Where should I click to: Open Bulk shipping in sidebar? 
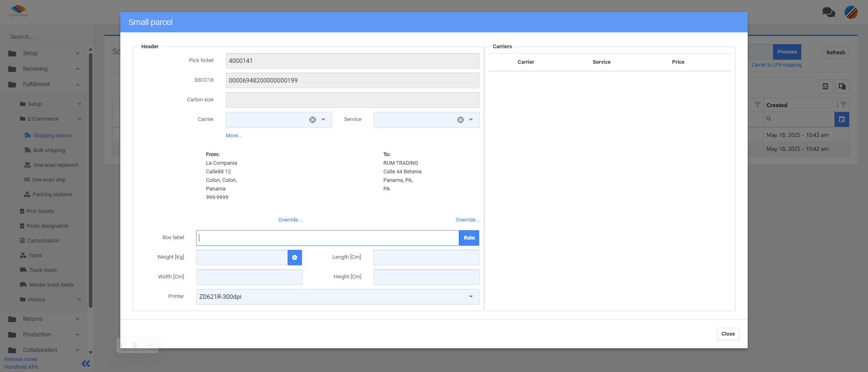[49, 150]
